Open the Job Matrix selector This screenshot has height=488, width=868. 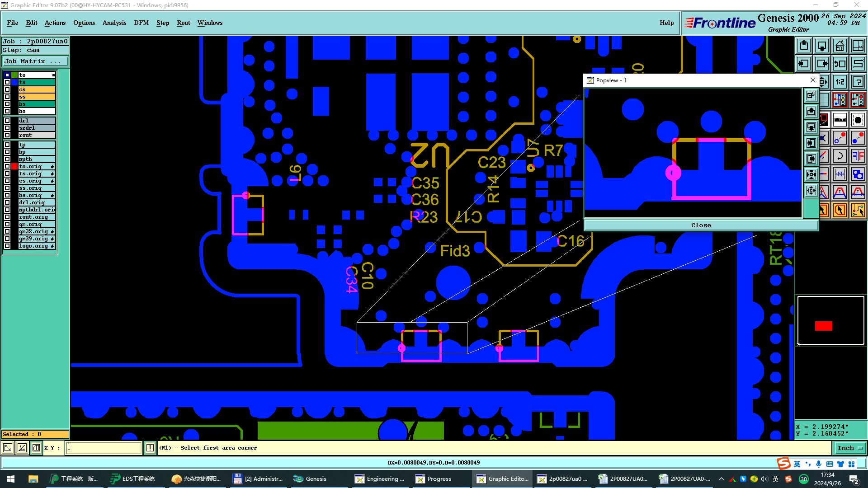click(x=35, y=61)
